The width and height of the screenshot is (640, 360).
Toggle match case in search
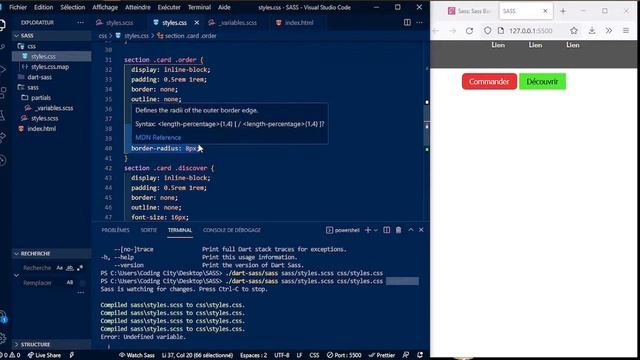click(x=60, y=268)
